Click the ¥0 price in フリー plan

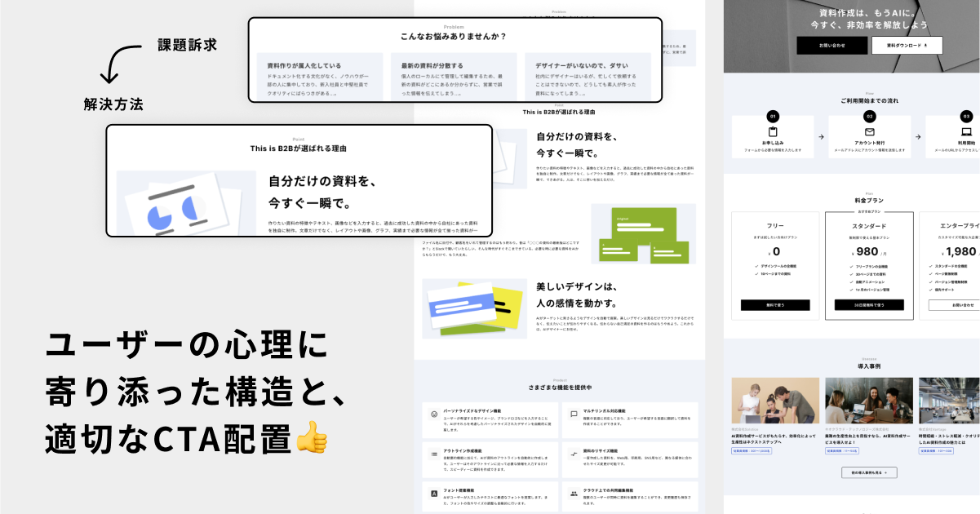pyautogui.click(x=775, y=252)
